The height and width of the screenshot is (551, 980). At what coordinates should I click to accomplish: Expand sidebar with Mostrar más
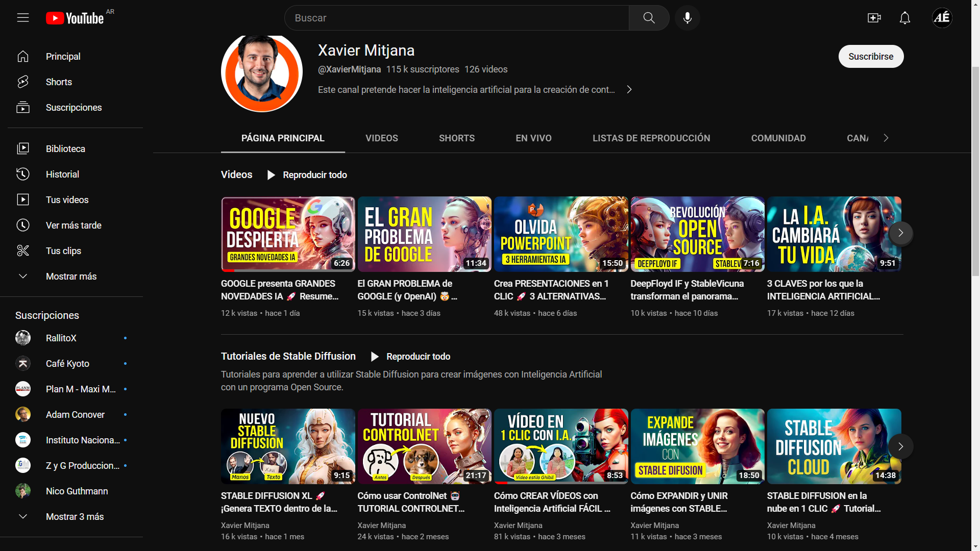point(71,277)
